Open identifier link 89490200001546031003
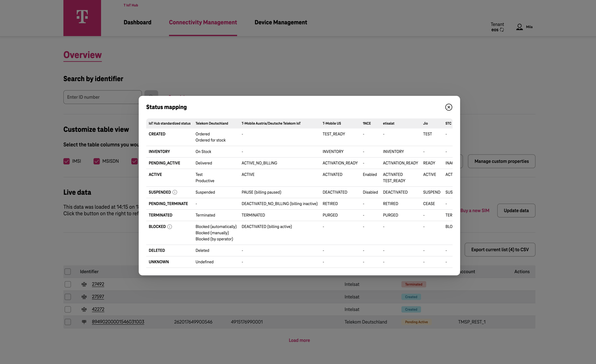 pyautogui.click(x=118, y=322)
